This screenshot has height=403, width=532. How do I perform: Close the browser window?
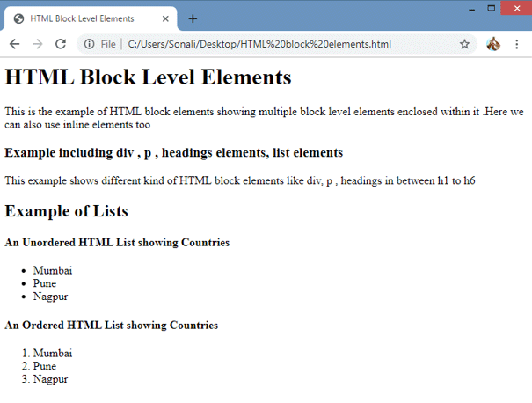coord(516,8)
